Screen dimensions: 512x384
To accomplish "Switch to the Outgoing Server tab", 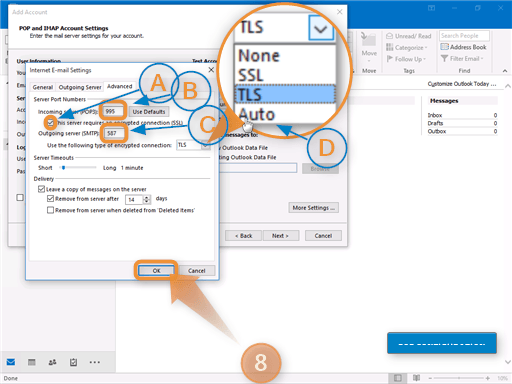I will tap(80, 87).
